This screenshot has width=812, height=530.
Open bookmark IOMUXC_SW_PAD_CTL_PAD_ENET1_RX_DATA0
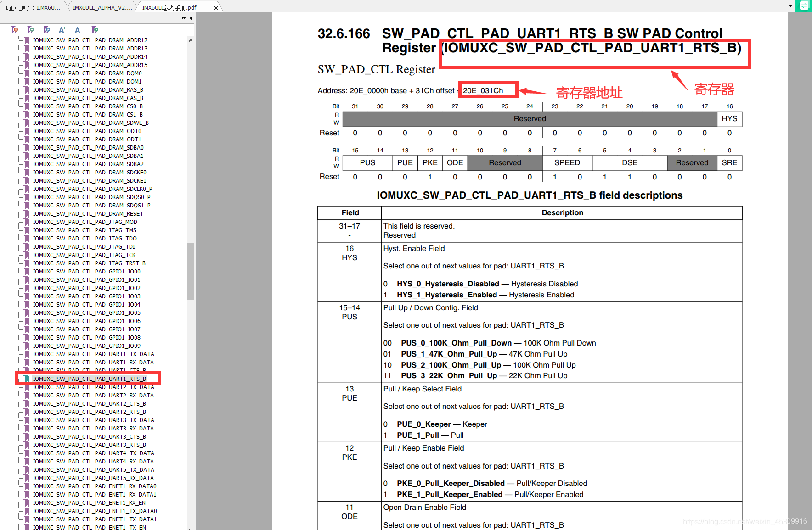(x=95, y=486)
